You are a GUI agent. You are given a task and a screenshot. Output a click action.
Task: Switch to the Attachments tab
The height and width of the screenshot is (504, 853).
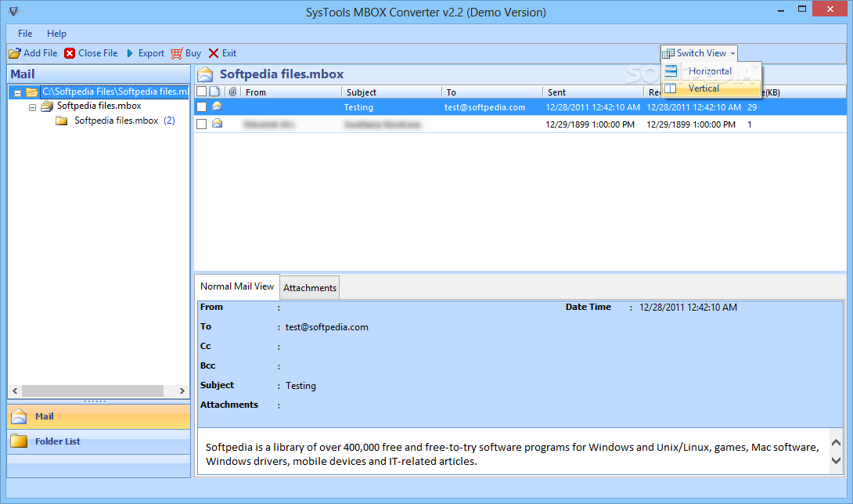tap(310, 287)
